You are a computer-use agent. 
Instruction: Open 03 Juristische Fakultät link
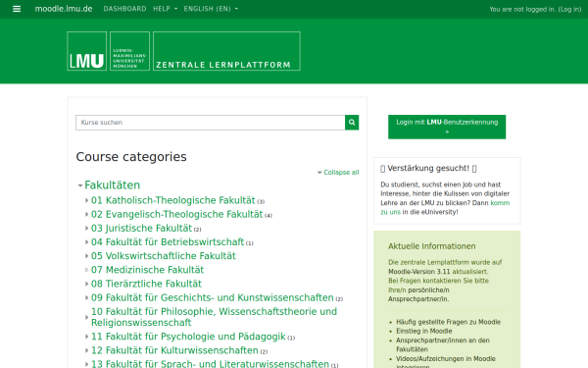[x=141, y=229]
